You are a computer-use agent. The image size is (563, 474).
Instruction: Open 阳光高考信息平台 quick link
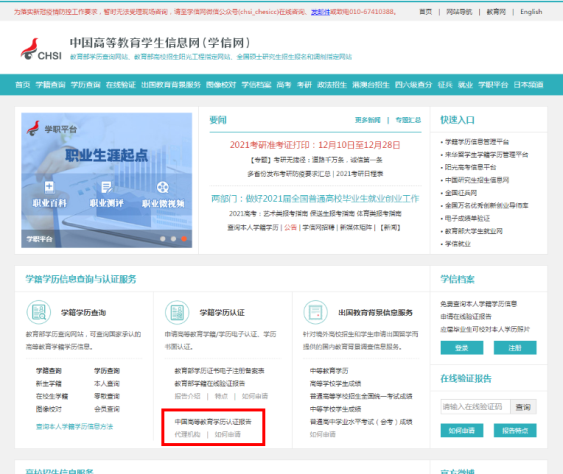coord(470,167)
